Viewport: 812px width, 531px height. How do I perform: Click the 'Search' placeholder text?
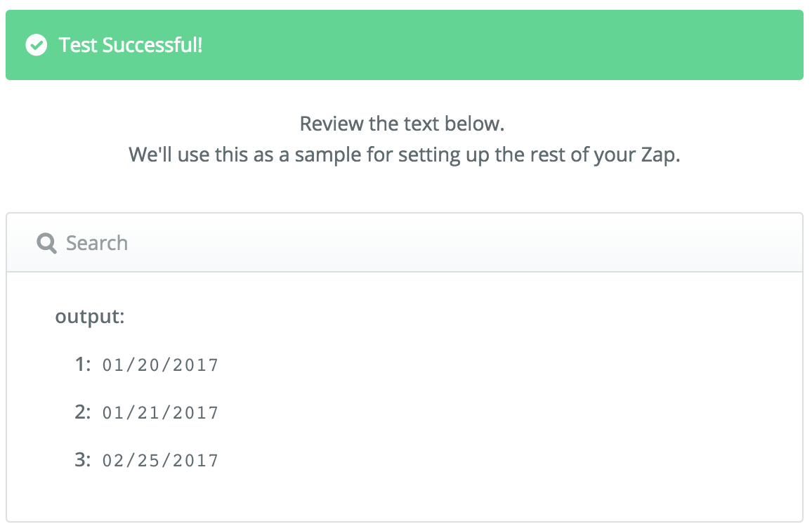tap(97, 243)
